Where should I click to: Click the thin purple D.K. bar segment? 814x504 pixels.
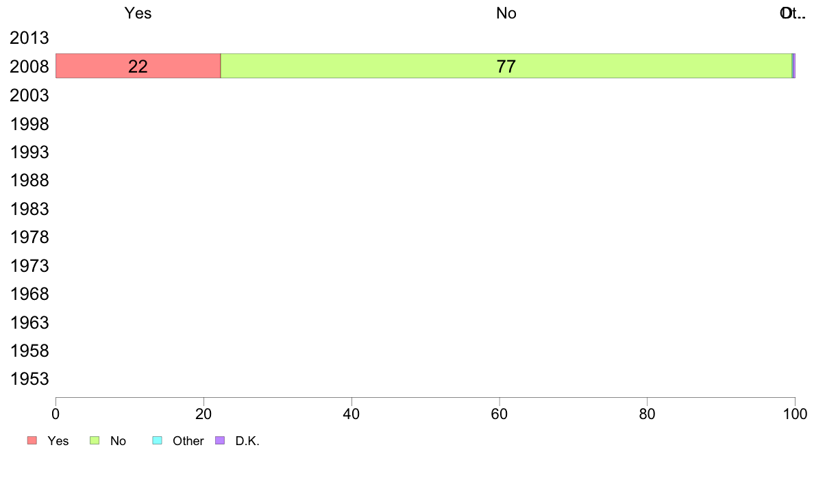794,66
